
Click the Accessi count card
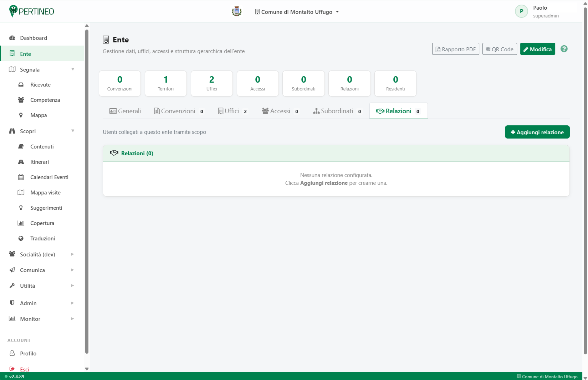(x=258, y=83)
